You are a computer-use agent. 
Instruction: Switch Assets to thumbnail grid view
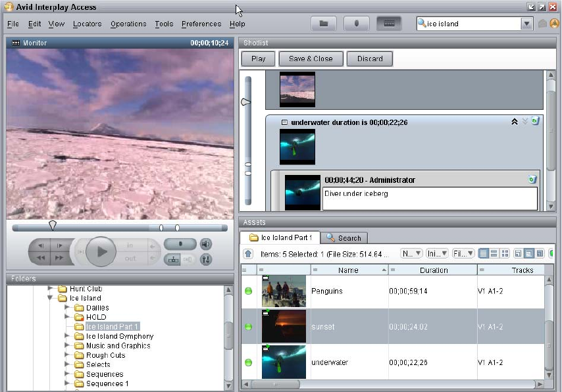click(x=505, y=253)
